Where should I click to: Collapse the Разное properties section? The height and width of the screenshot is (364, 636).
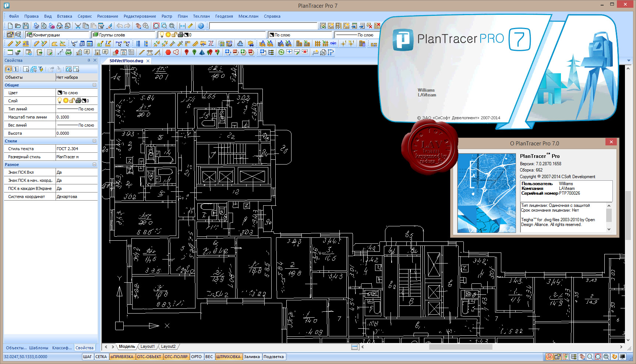tap(94, 165)
